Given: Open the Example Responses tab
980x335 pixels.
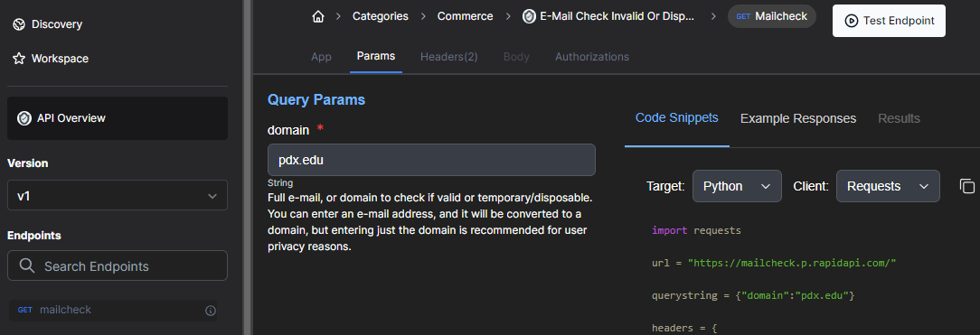Looking at the screenshot, I should pos(798,118).
